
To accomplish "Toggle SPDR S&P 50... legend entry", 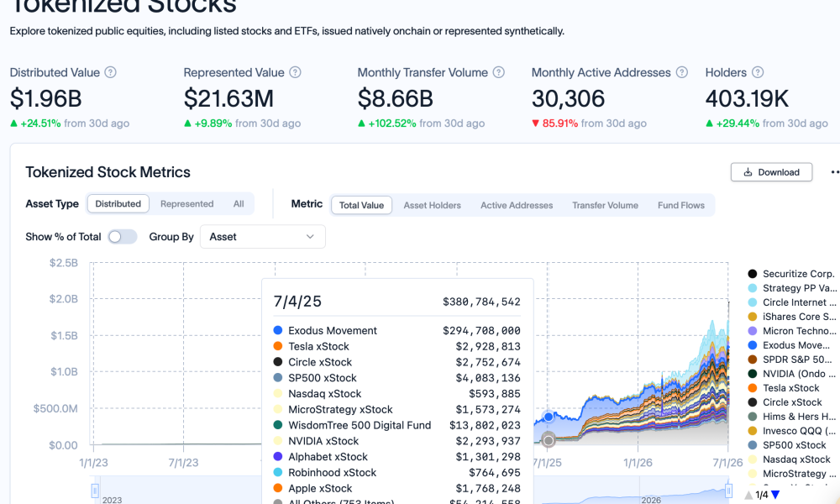I will (x=790, y=360).
